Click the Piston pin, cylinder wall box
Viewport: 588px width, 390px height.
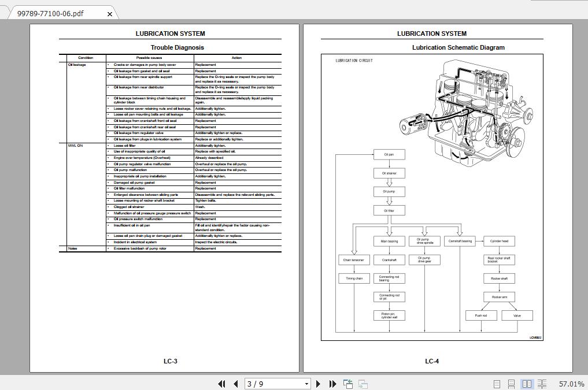389,315
